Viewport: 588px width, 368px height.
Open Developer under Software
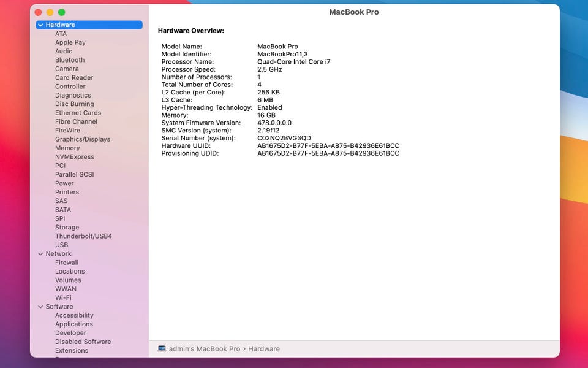click(x=70, y=333)
